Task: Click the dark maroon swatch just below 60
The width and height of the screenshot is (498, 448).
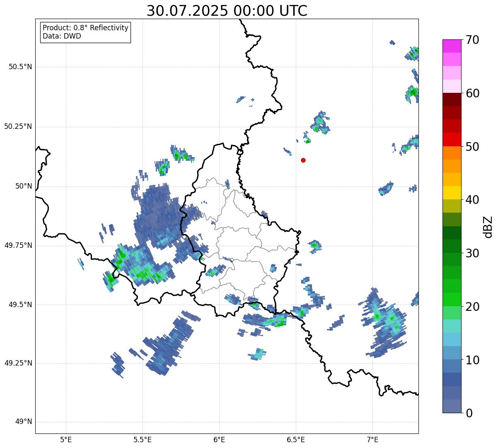Action: tap(452, 99)
